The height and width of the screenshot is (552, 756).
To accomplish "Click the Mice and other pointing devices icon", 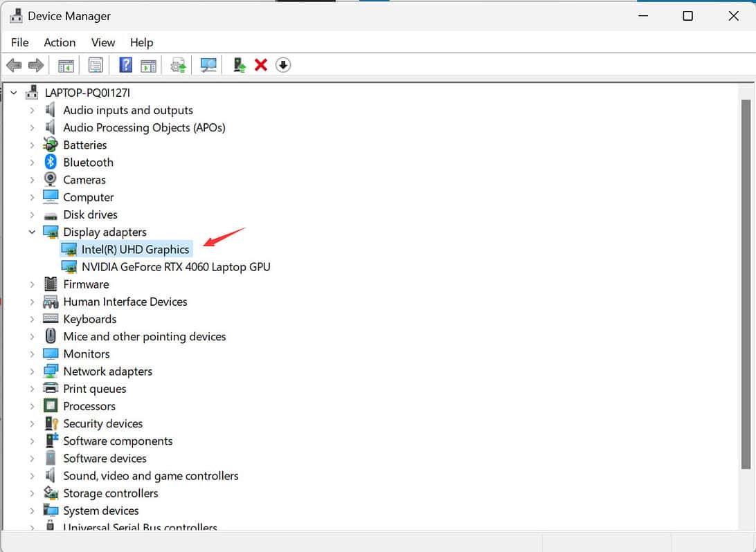I will pyautogui.click(x=50, y=336).
